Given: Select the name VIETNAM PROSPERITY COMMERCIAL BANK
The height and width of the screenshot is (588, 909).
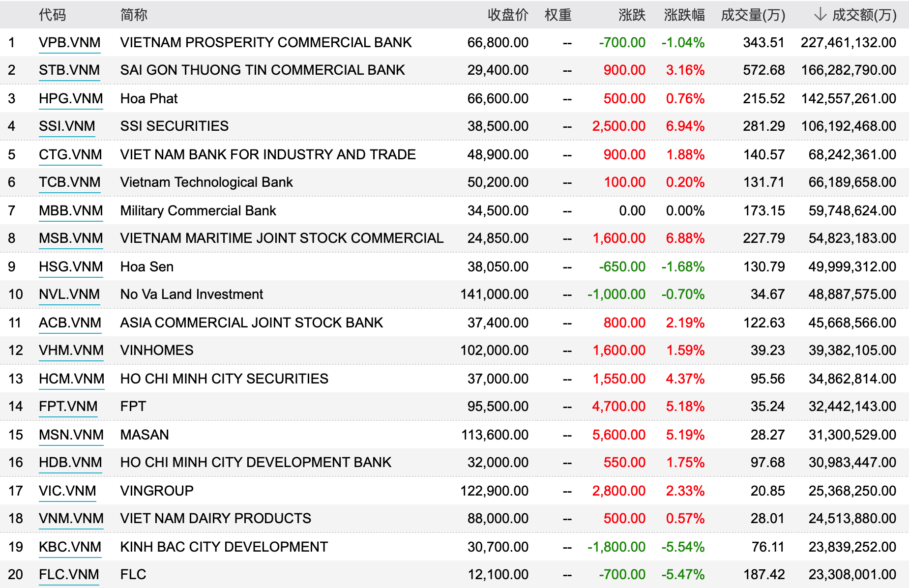Looking at the screenshot, I should [266, 43].
